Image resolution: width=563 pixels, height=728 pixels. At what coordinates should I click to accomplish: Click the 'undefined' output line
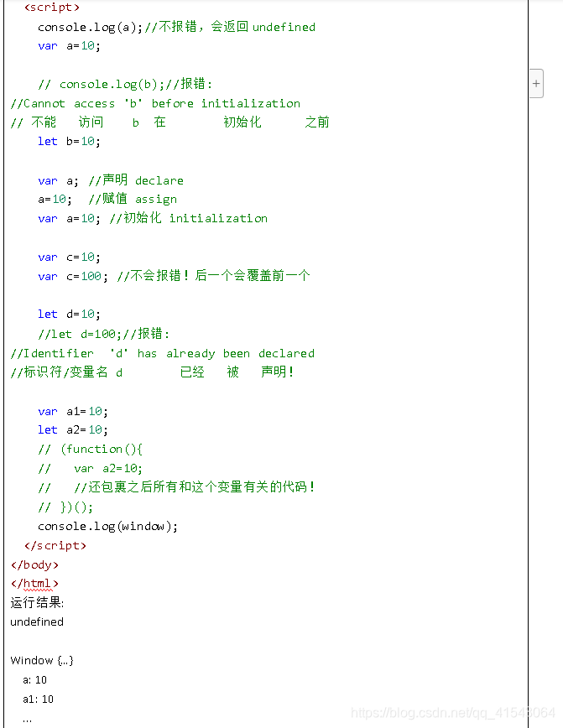click(37, 622)
